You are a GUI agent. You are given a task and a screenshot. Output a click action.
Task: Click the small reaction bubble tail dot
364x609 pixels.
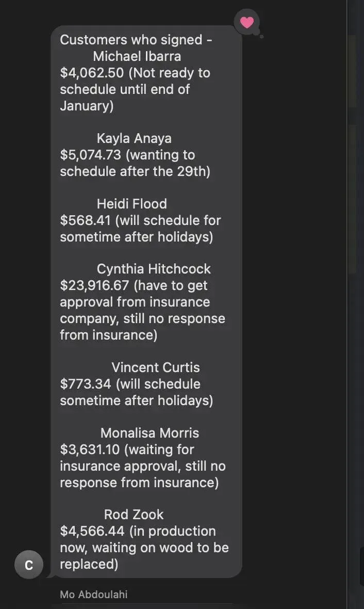point(261,37)
